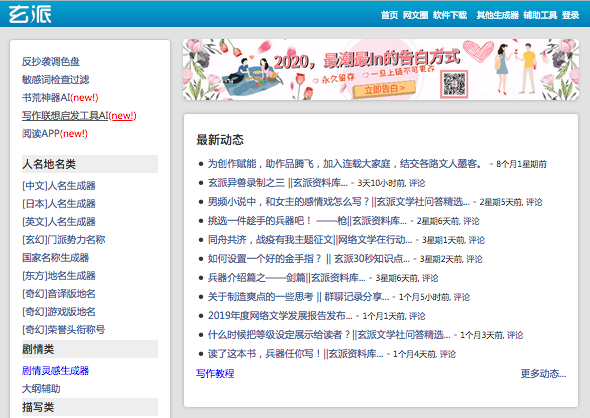This screenshot has width=590, height=418.
Task: Click the 剧情类 section header
Action: 90,349
